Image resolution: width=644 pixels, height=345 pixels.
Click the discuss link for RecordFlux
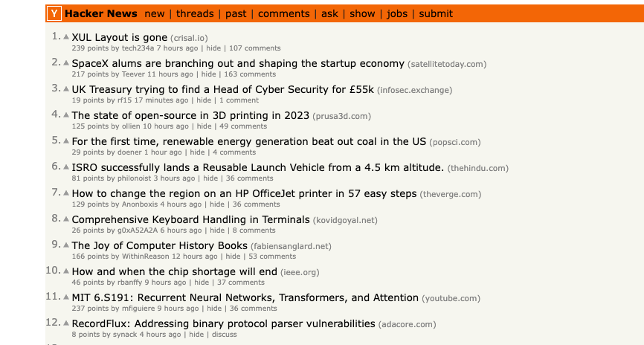coord(225,335)
